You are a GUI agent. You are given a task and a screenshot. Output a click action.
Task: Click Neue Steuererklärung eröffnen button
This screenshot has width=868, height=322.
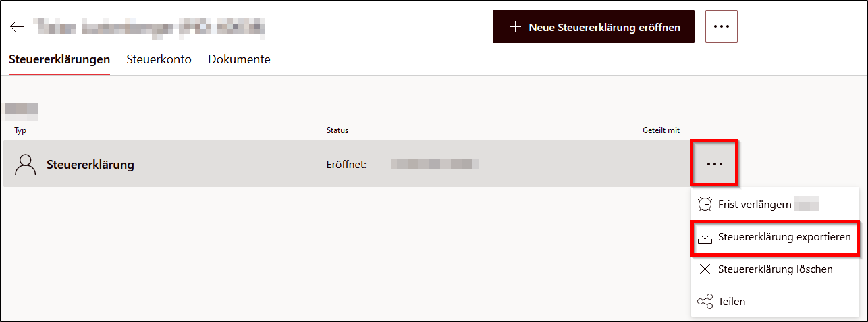593,26
